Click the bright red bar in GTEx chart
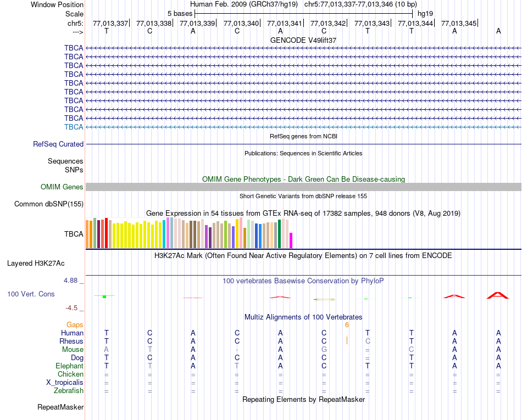The width and height of the screenshot is (522, 420). pyautogui.click(x=106, y=233)
